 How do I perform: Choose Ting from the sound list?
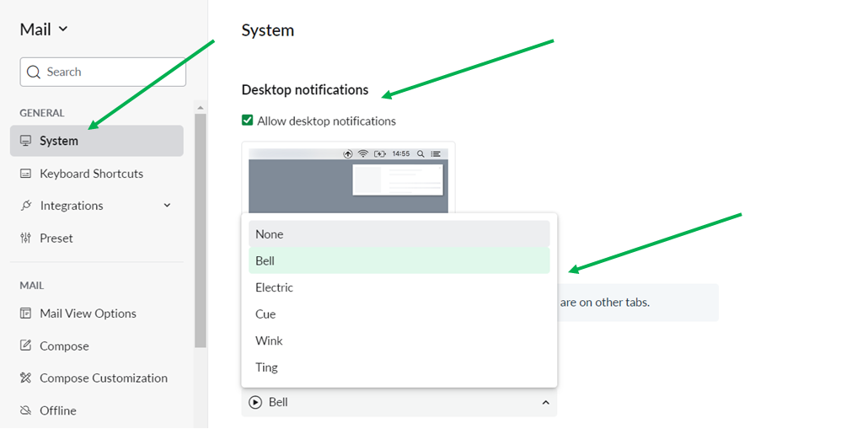tap(399, 367)
